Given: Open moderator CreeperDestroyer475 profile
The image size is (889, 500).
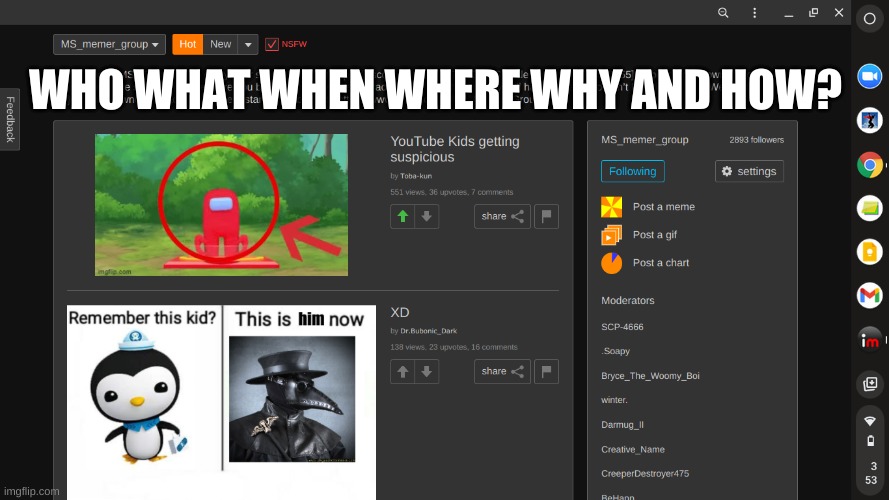Looking at the screenshot, I should pyautogui.click(x=645, y=474).
